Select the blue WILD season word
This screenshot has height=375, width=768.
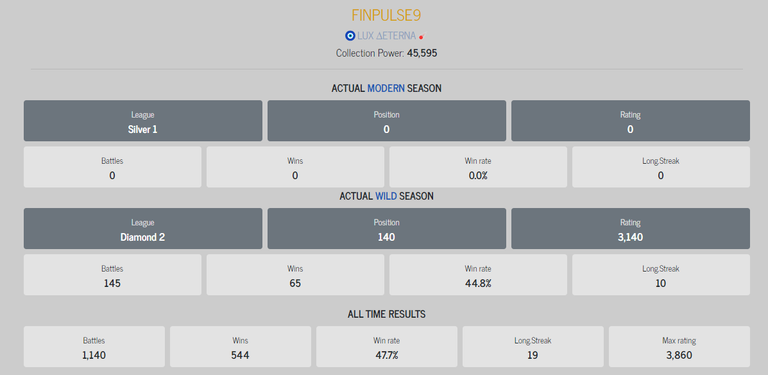[386, 196]
